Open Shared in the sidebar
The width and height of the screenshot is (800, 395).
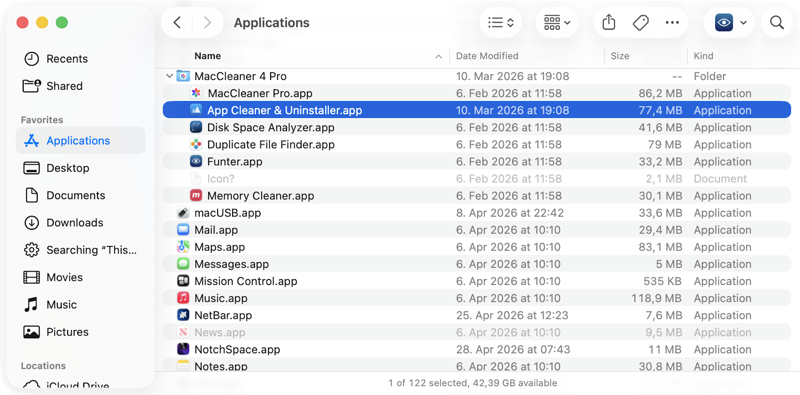coord(81,86)
